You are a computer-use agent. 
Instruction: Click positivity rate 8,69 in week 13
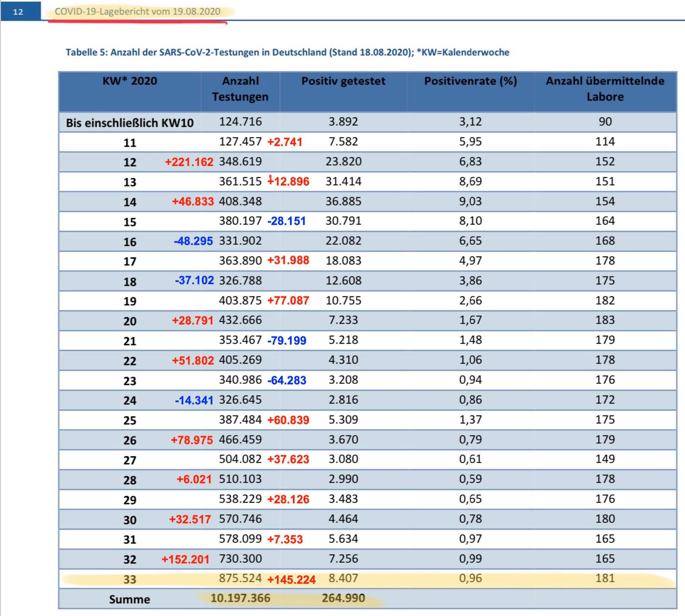point(470,181)
